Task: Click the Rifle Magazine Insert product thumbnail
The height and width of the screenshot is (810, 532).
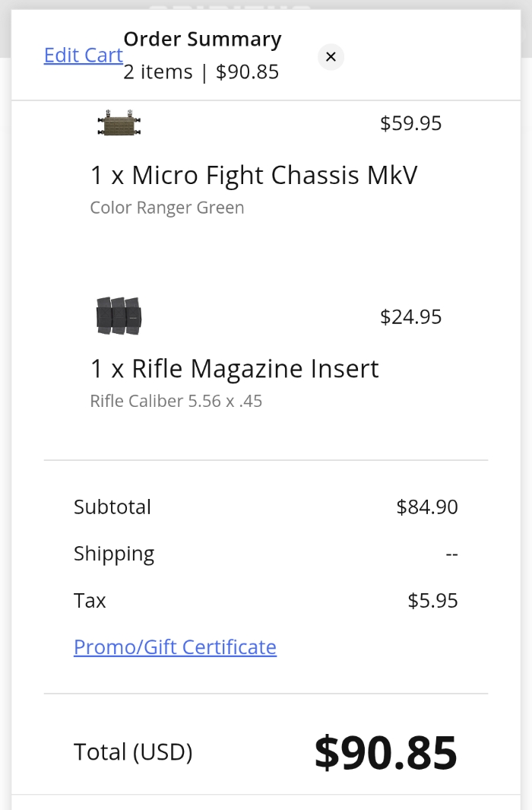Action: point(119,316)
